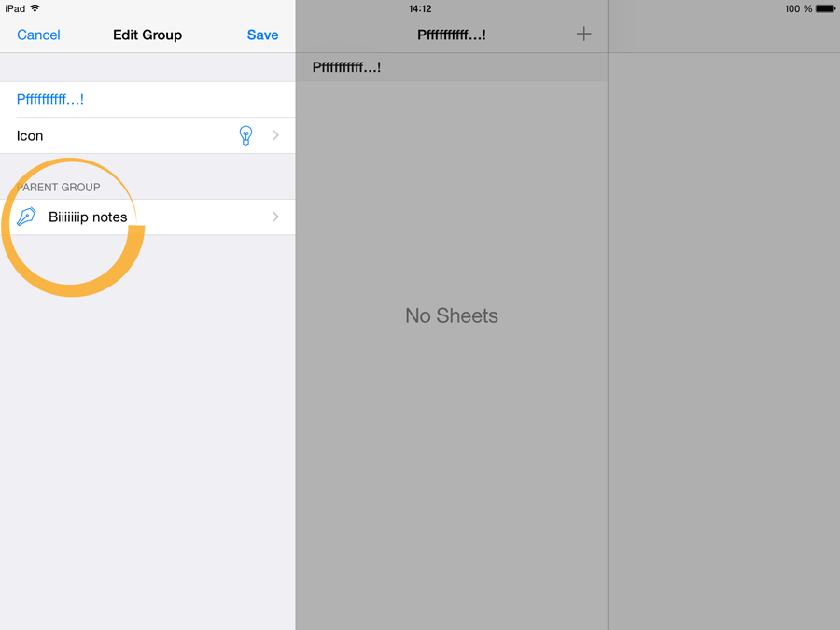Click the lightbulb group icon

(245, 135)
